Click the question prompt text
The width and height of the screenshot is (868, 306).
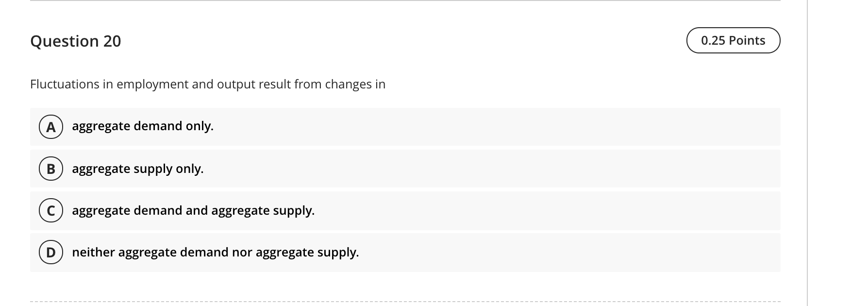[208, 84]
